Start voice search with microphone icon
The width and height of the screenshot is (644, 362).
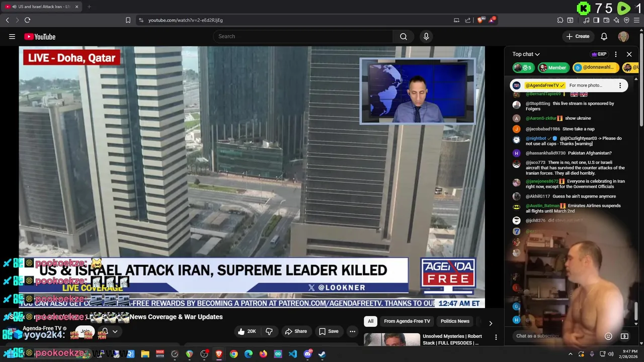tap(426, 36)
